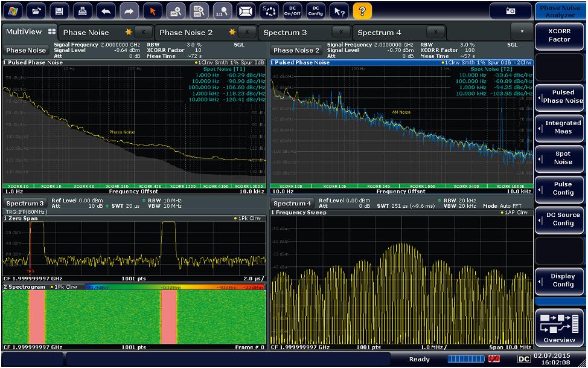588x368 pixels.
Task: Enable the selection pointer tool
Action: [x=151, y=10]
